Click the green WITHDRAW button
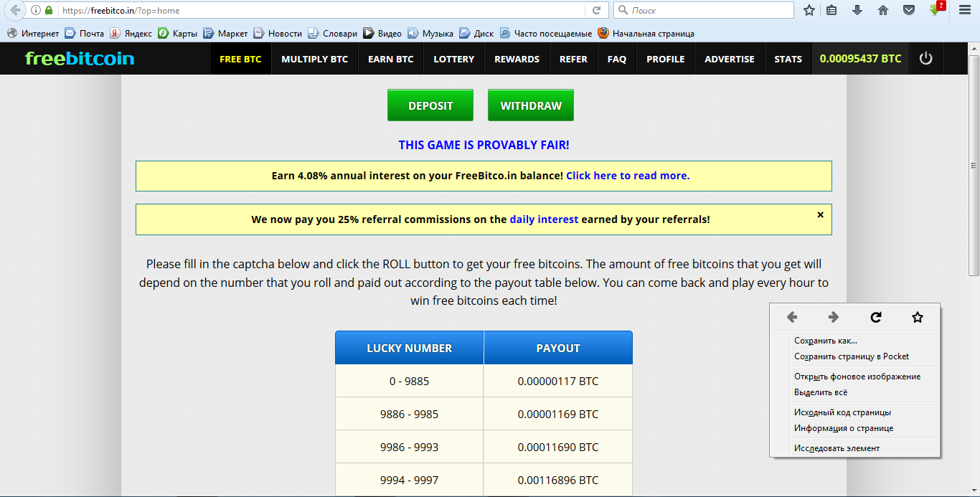980x497 pixels. [531, 105]
